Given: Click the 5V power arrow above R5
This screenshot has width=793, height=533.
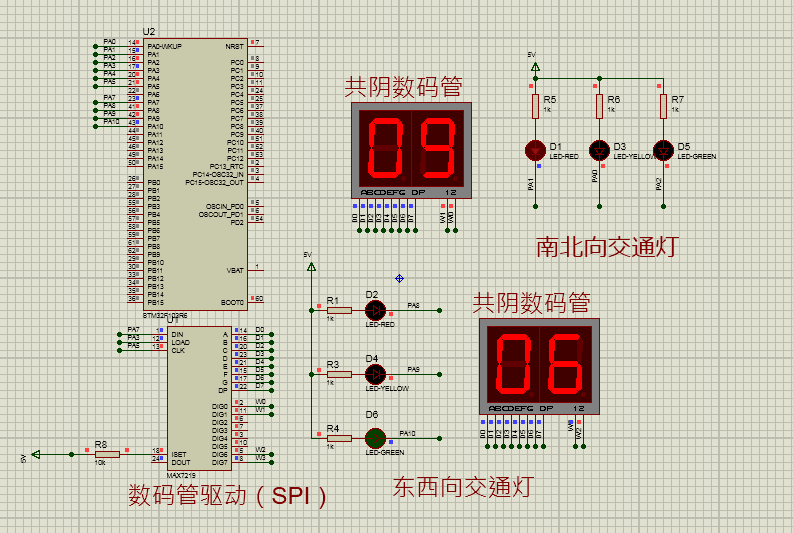Looking at the screenshot, I should pos(535,66).
